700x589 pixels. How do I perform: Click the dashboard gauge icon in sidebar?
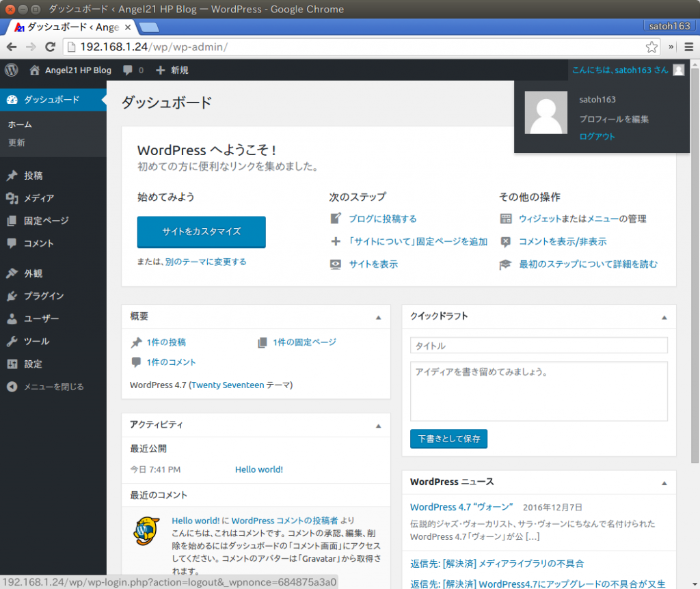pyautogui.click(x=12, y=100)
